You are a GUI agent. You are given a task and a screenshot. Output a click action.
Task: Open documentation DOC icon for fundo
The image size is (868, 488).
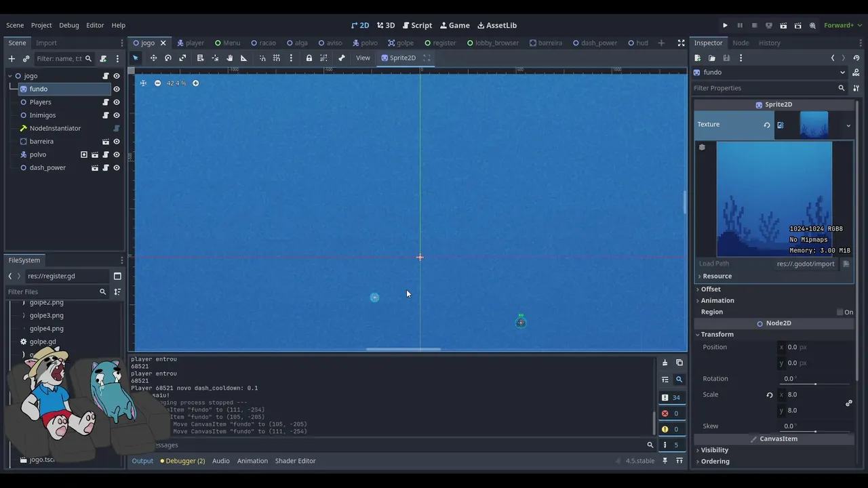pos(856,73)
